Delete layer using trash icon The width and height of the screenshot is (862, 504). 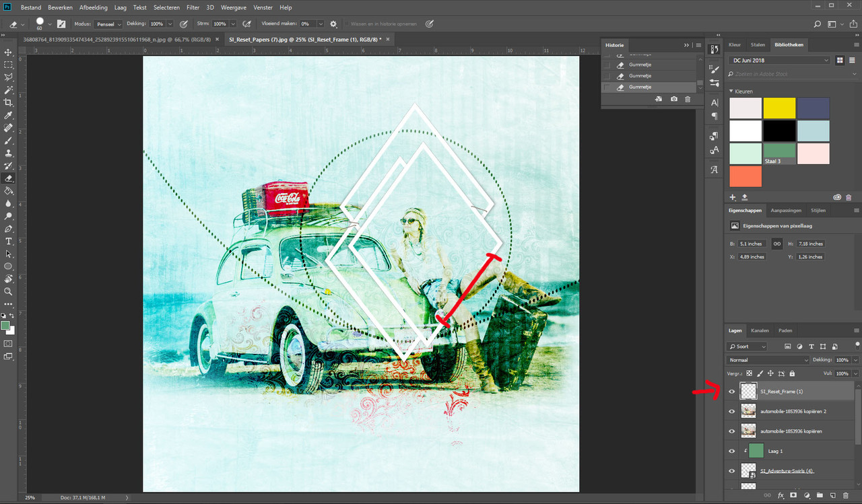[846, 495]
